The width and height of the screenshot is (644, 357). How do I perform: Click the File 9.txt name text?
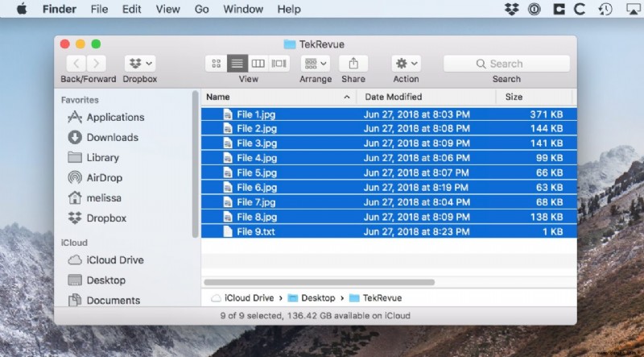click(x=256, y=231)
